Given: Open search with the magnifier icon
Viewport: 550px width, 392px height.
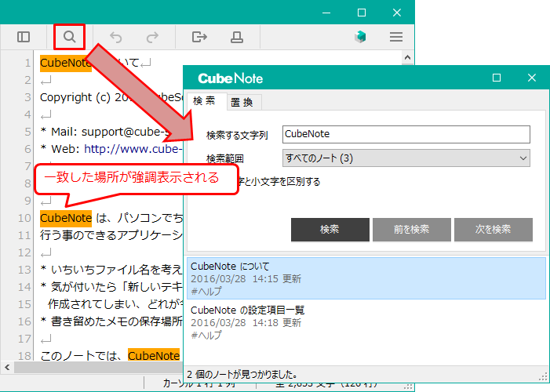Looking at the screenshot, I should (x=70, y=37).
